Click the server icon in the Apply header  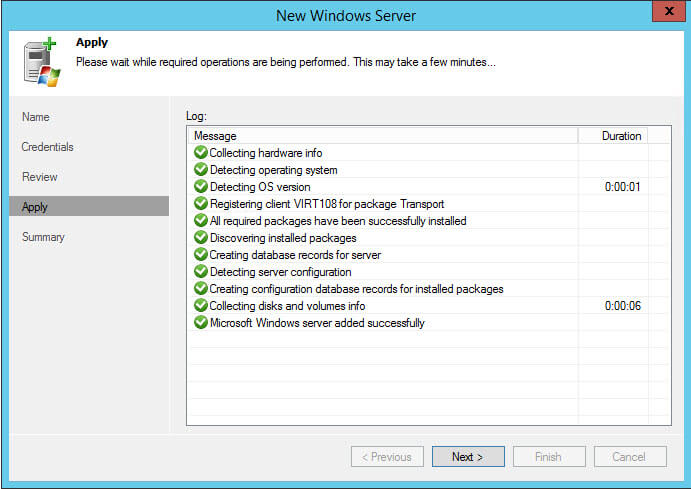point(39,62)
